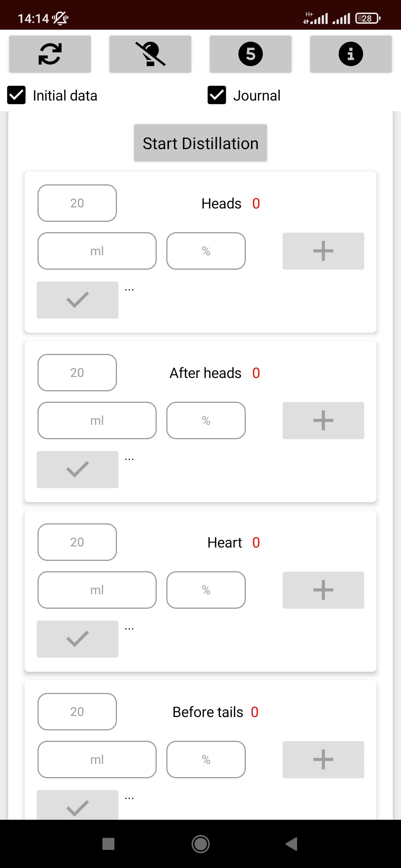Open the info icon button
The height and width of the screenshot is (868, 401).
coord(351,54)
